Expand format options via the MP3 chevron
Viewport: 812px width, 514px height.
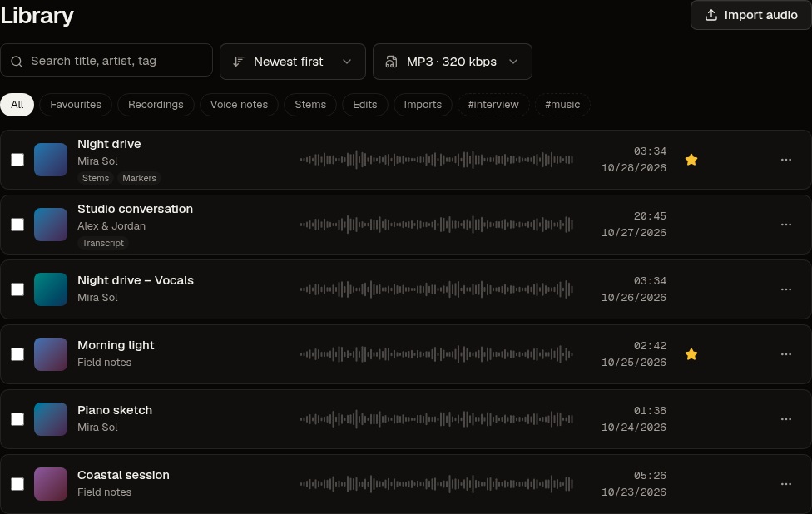coord(513,62)
